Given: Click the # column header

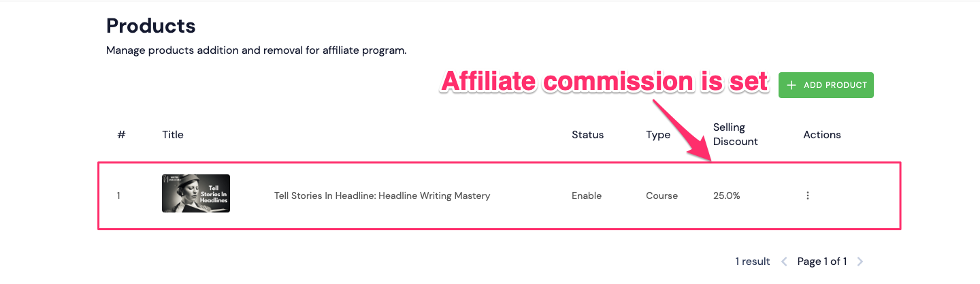Looking at the screenshot, I should pyautogui.click(x=121, y=134).
